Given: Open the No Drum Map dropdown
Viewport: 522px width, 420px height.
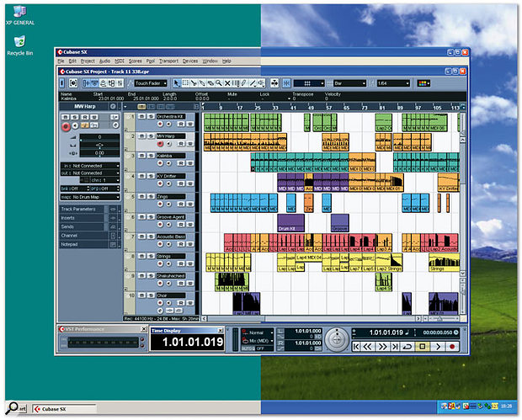Looking at the screenshot, I should click(x=90, y=197).
